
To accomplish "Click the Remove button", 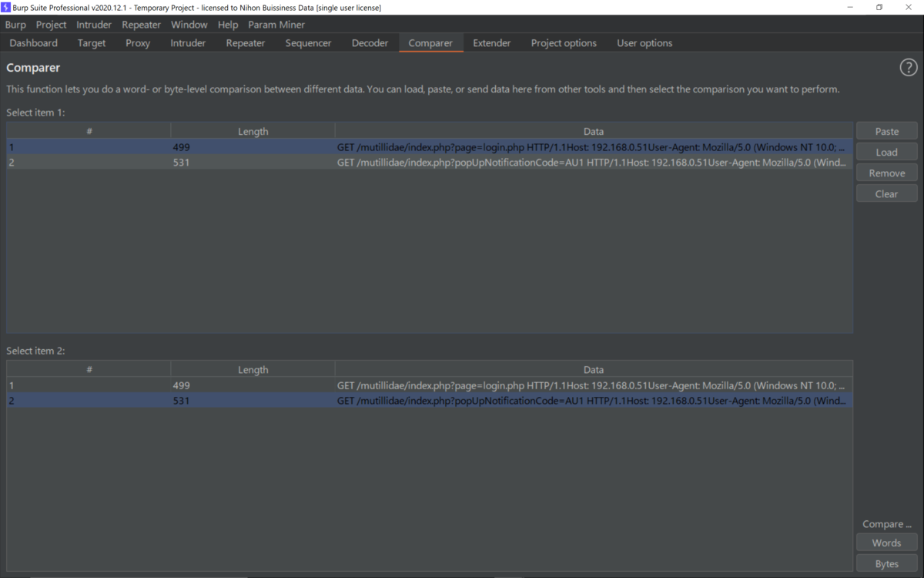I will click(x=887, y=173).
